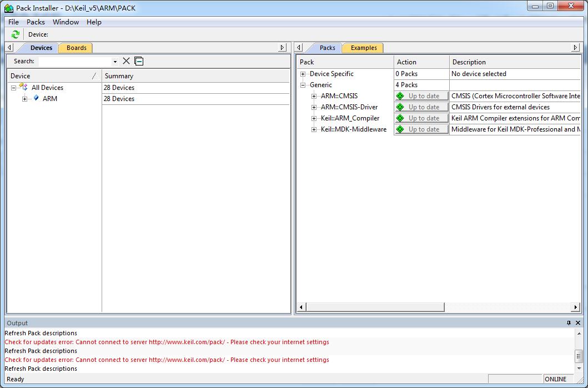Select the Generic row
588x388 pixels.
(x=320, y=85)
